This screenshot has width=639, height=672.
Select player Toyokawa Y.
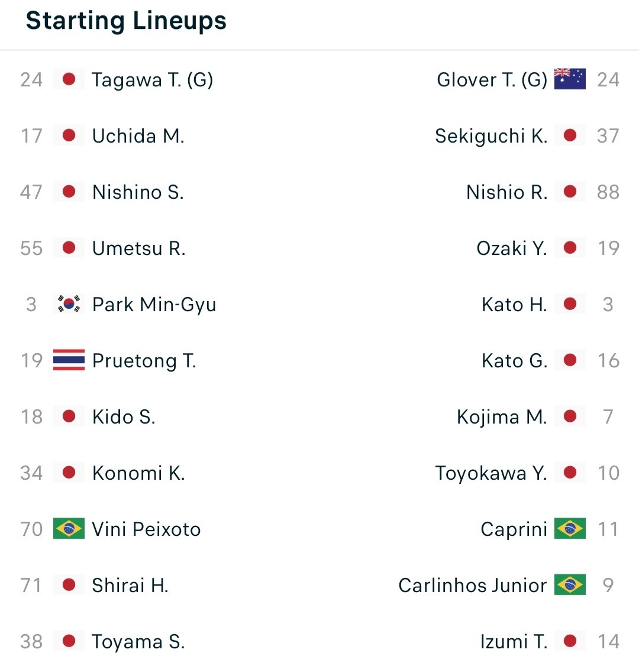pos(491,473)
